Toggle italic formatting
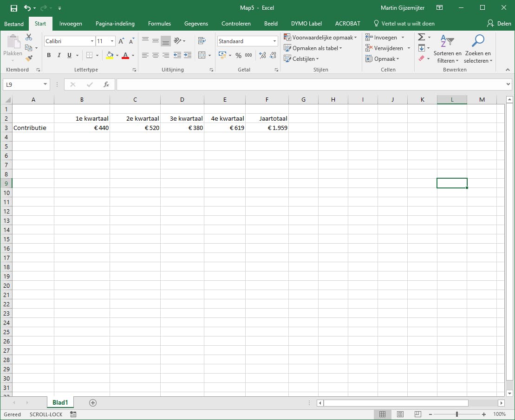The width and height of the screenshot is (515, 420). coord(59,55)
